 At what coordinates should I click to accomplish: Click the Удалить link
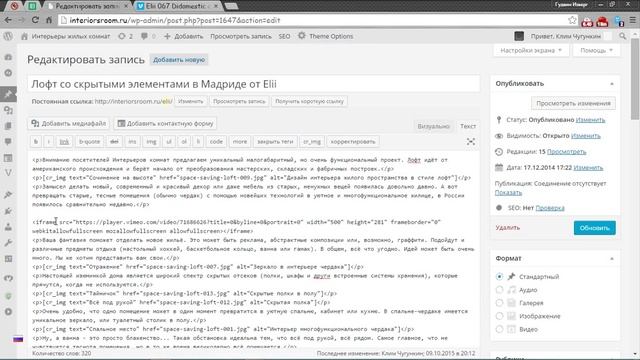tap(508, 228)
